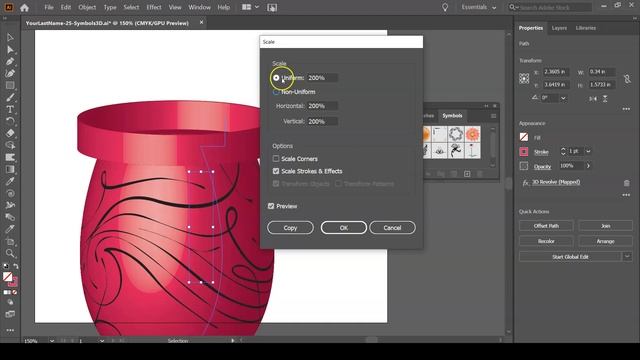This screenshot has width=640, height=360.
Task: Switch to the Layers tab
Action: click(559, 28)
